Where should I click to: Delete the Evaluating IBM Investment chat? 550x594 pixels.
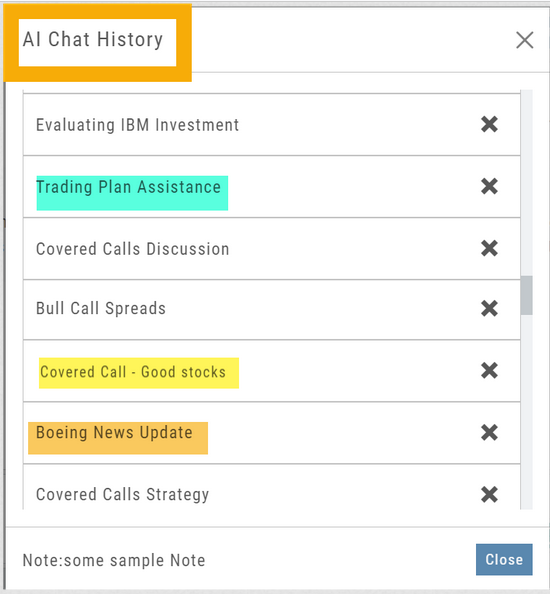(x=489, y=124)
